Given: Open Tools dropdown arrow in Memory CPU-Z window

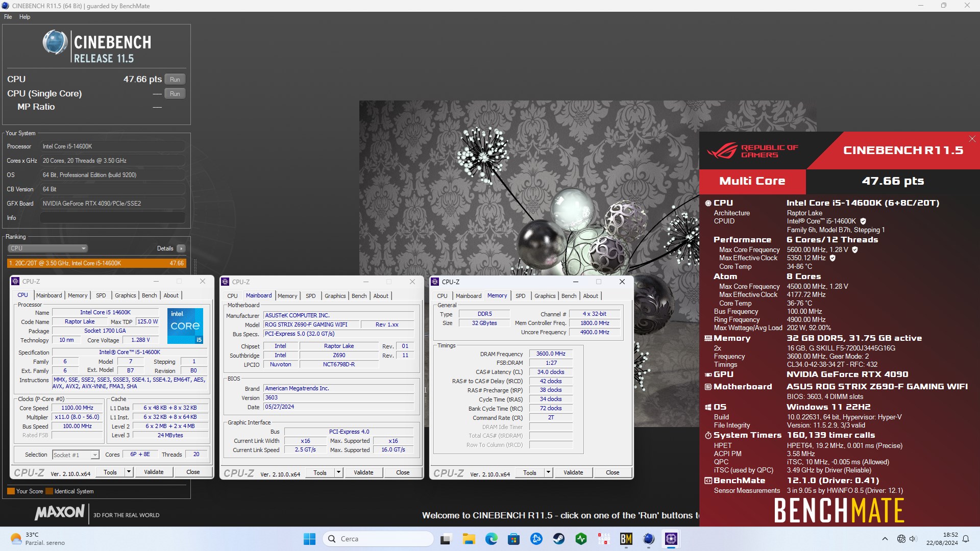Looking at the screenshot, I should click(x=548, y=472).
